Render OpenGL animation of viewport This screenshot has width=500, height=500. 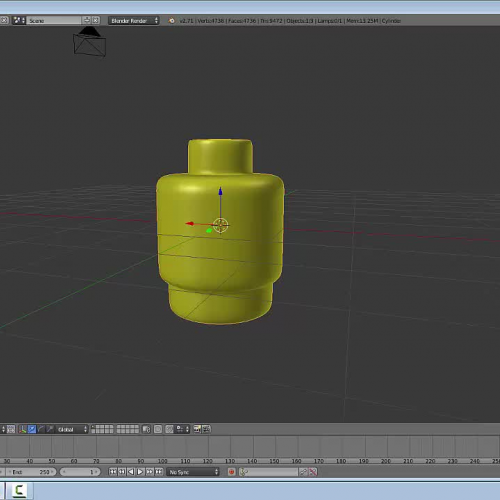[206, 429]
